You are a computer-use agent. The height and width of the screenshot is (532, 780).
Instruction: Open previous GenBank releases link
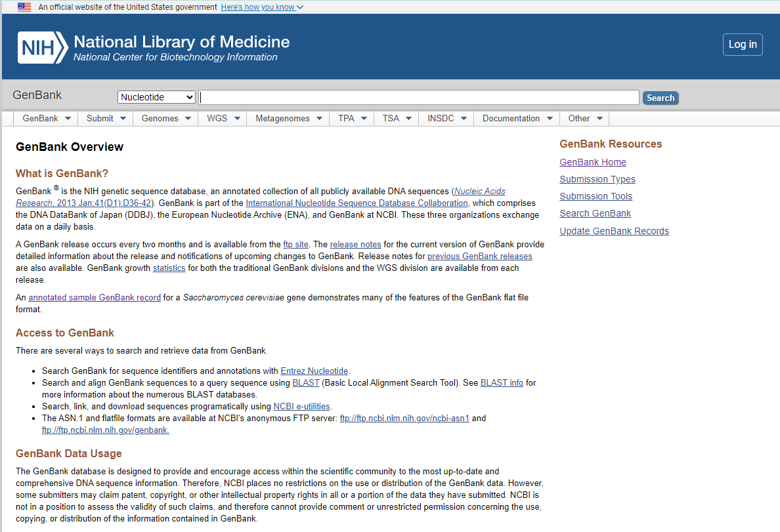(x=479, y=256)
